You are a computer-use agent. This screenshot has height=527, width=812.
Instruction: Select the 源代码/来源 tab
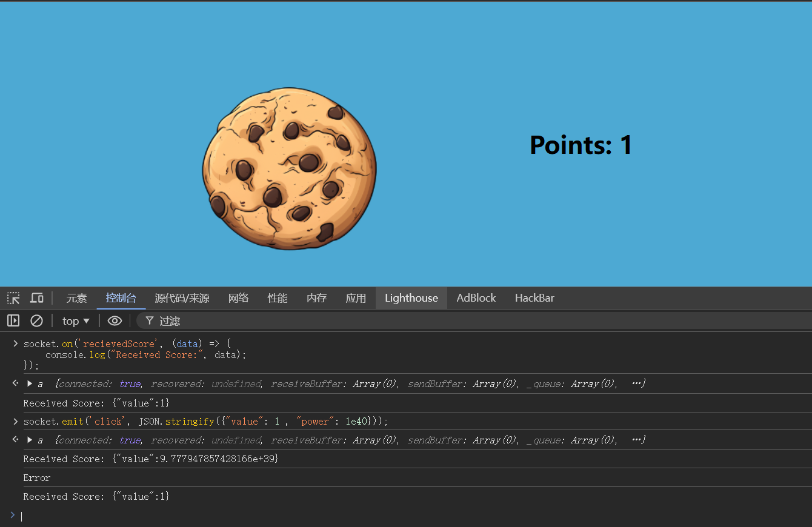click(x=182, y=298)
